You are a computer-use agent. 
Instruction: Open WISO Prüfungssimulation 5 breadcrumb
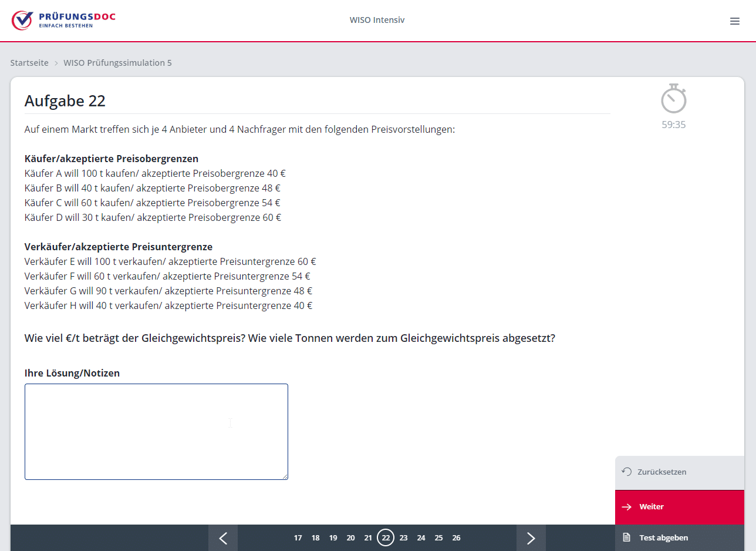pos(117,63)
